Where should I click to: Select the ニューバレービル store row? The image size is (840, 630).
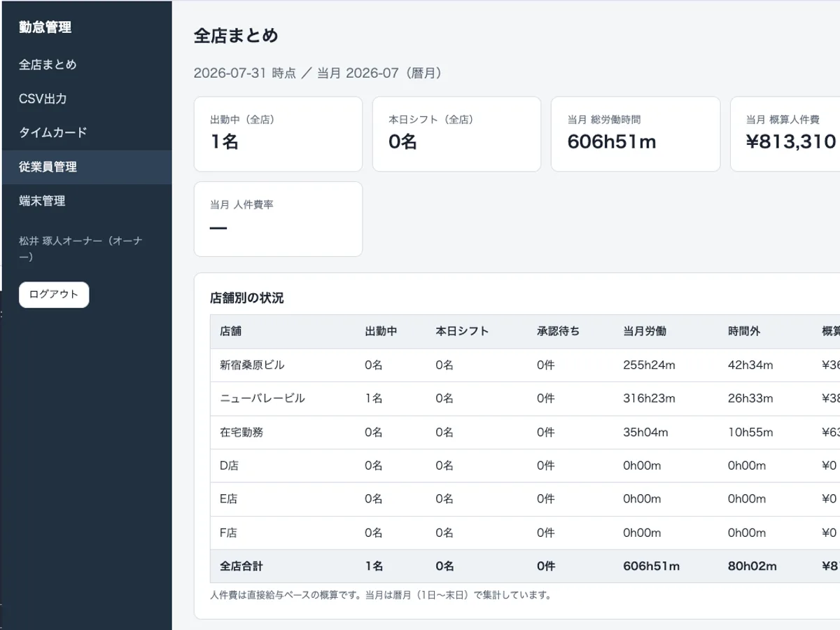coord(525,399)
